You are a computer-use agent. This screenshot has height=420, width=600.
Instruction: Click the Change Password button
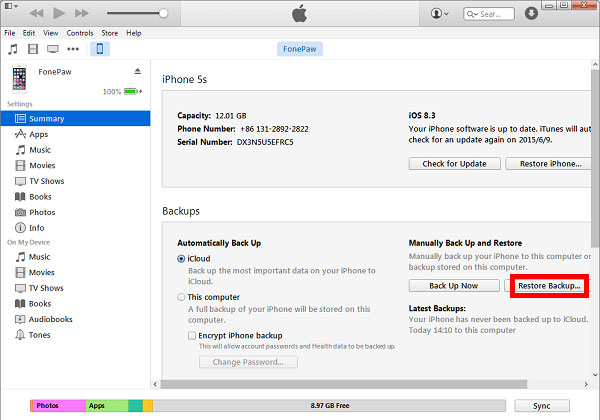click(248, 362)
